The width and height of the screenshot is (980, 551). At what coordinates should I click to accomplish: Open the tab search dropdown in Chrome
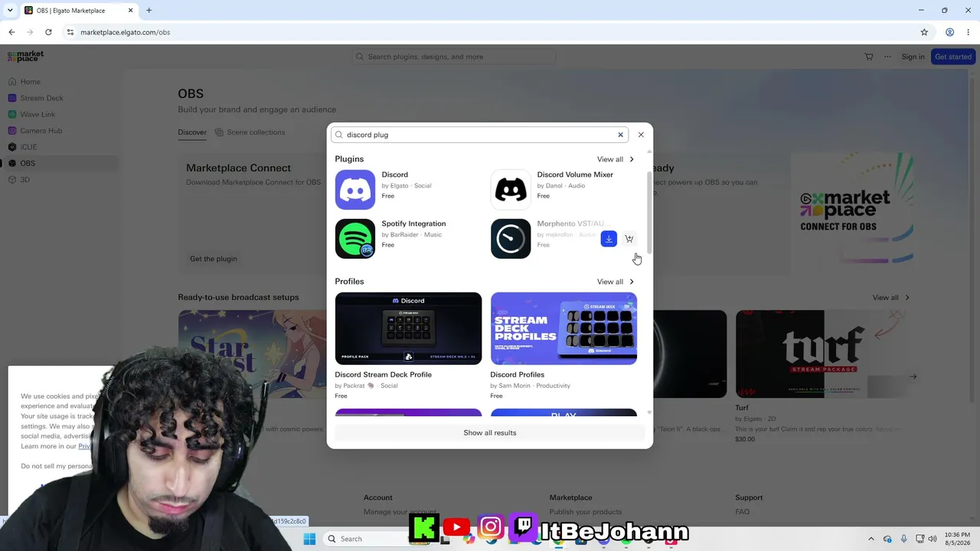pos(9,11)
